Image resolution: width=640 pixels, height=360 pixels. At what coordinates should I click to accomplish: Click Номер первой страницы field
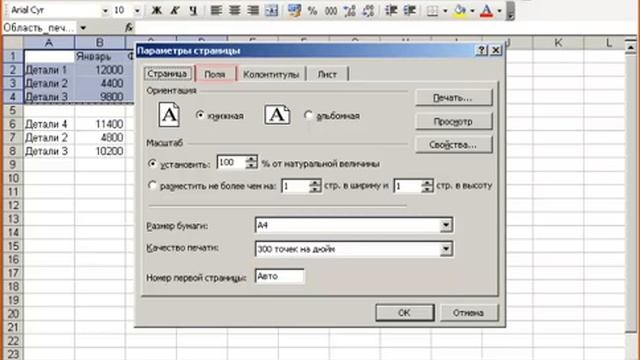click(280, 276)
